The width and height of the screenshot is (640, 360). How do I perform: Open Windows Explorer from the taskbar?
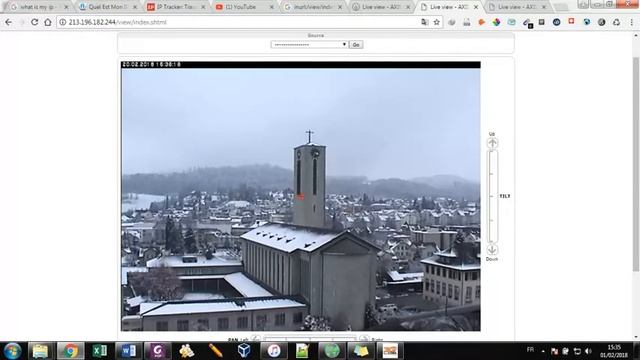point(40,351)
